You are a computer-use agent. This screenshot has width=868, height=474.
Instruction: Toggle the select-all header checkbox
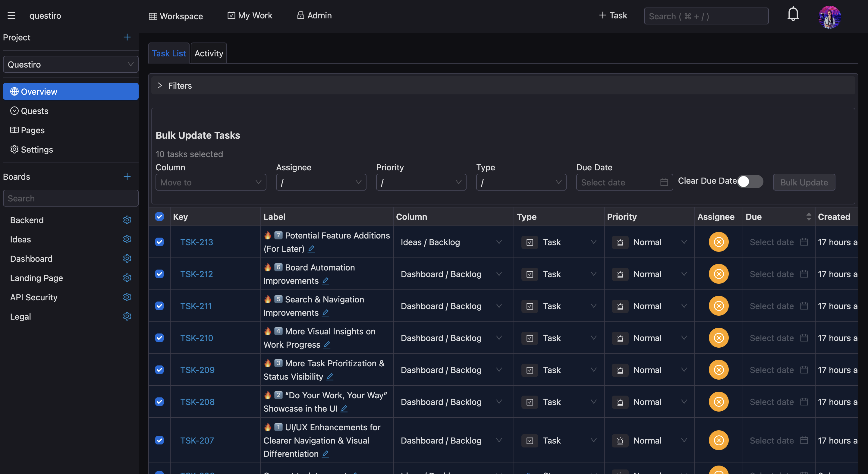pos(159,216)
